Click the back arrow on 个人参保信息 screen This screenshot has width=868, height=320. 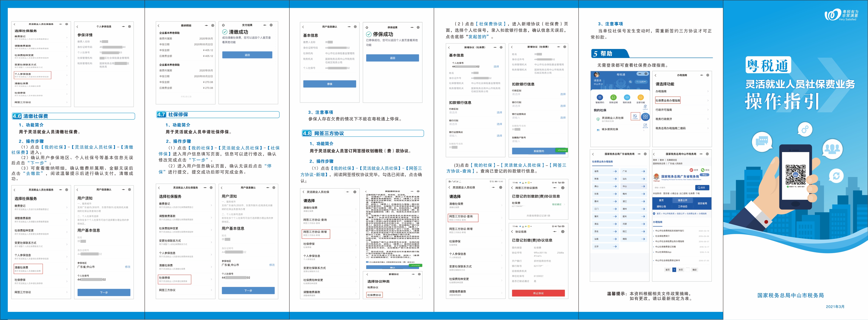click(77, 27)
